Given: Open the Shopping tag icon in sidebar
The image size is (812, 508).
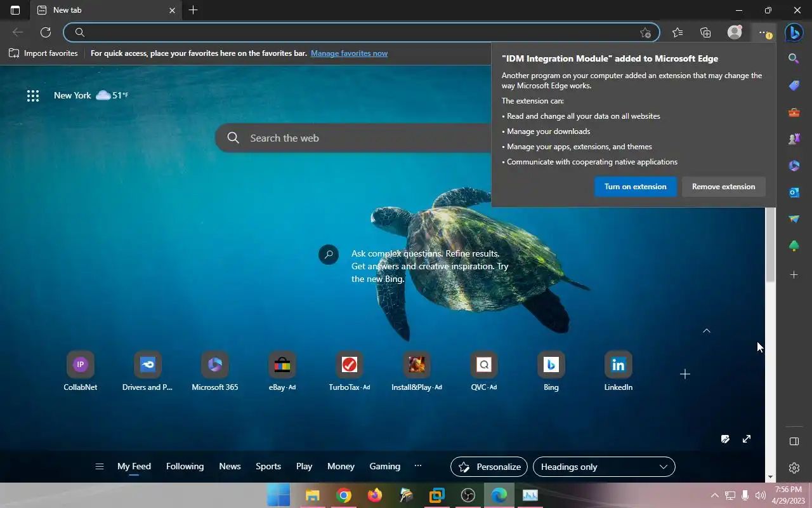Looking at the screenshot, I should [794, 85].
